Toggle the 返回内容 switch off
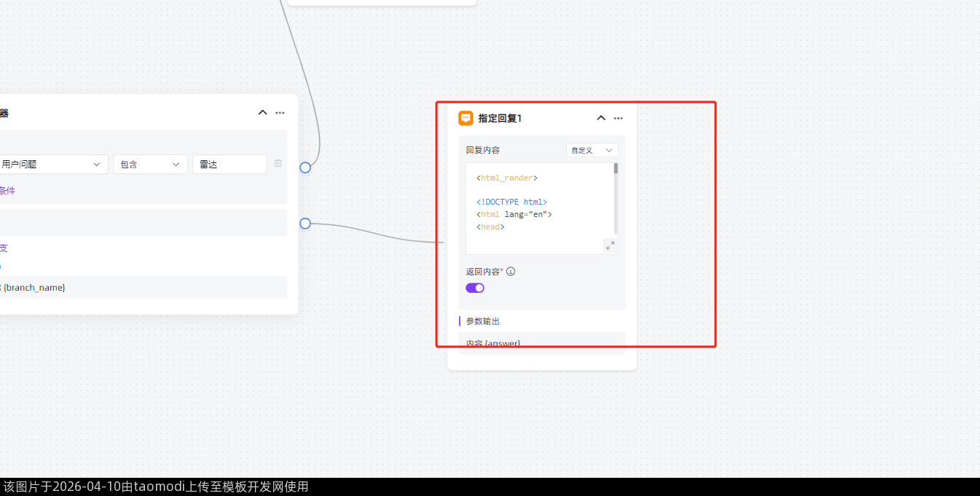This screenshot has height=496, width=980. coord(475,288)
